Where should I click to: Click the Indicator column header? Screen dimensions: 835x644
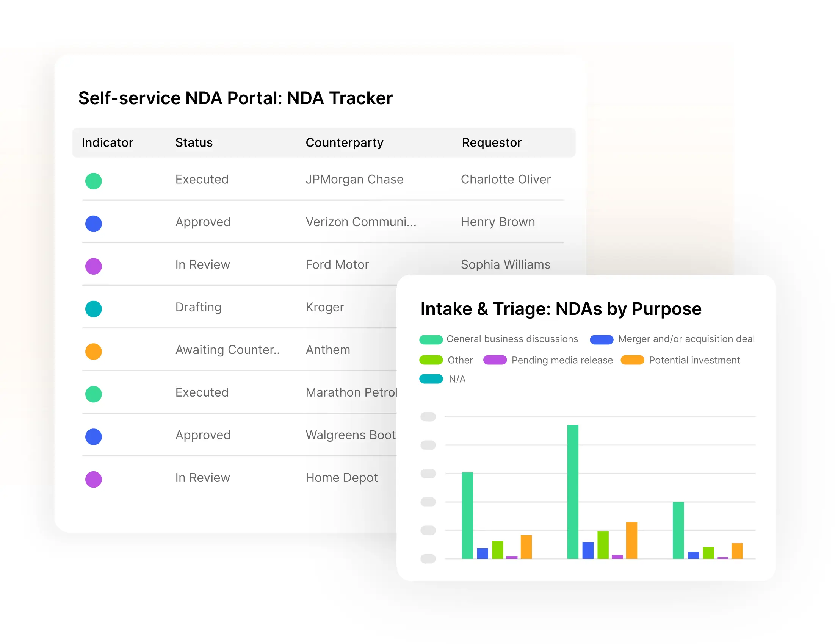107,142
